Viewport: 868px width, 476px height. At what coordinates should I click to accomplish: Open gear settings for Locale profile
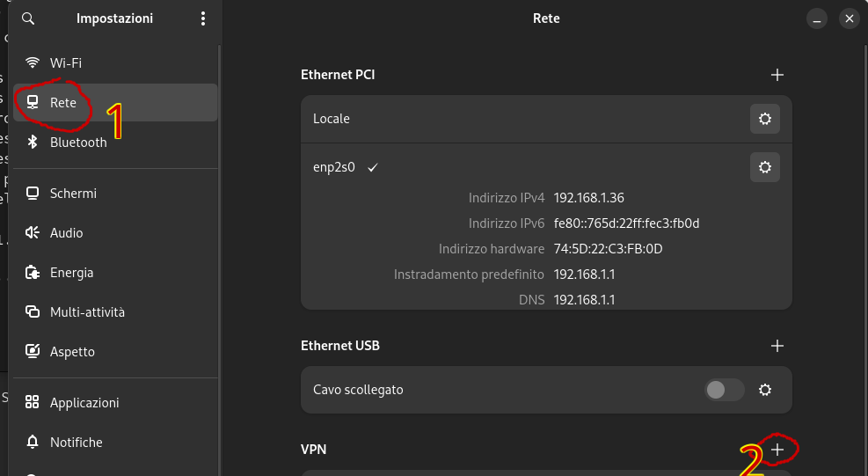coord(765,119)
